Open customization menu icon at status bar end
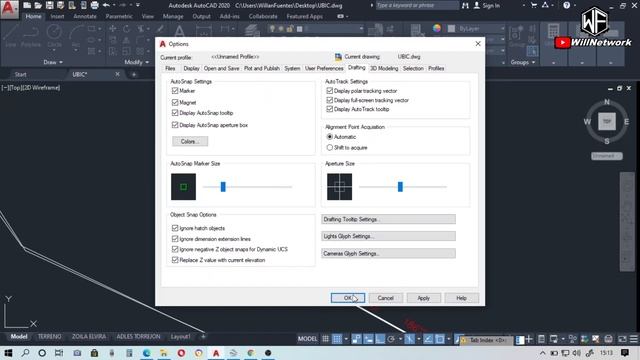The height and width of the screenshot is (360, 640). (633, 339)
